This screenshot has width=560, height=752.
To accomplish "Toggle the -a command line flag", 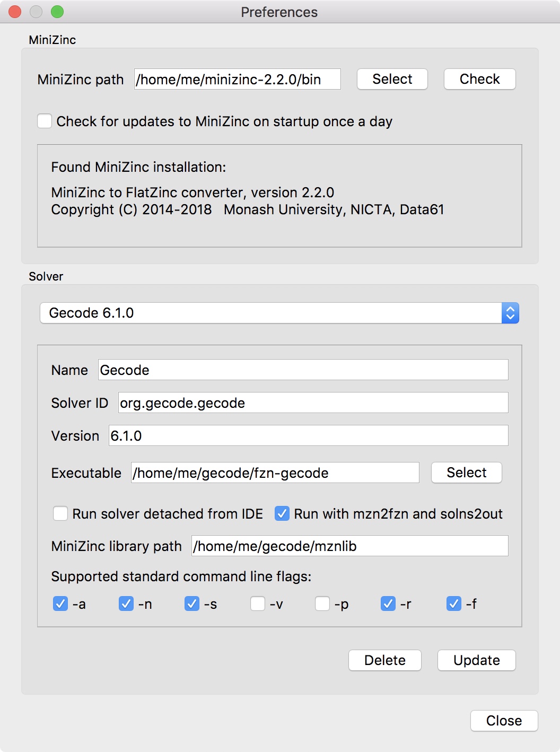I will pos(60,604).
